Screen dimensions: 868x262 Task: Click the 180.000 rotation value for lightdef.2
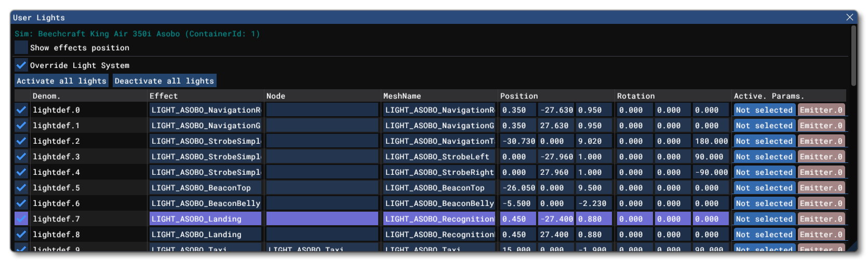pos(711,141)
